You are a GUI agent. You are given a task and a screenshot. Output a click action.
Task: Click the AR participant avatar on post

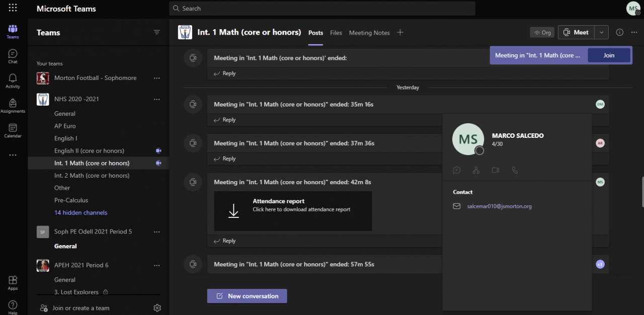click(600, 143)
